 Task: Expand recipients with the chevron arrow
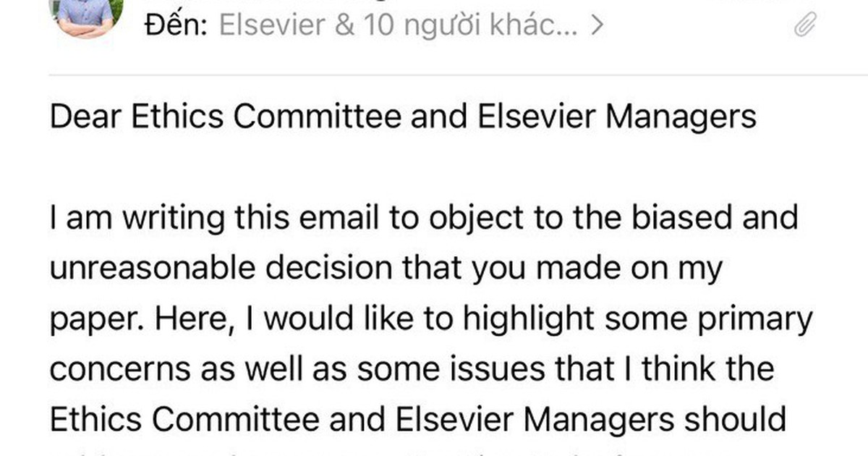597,28
